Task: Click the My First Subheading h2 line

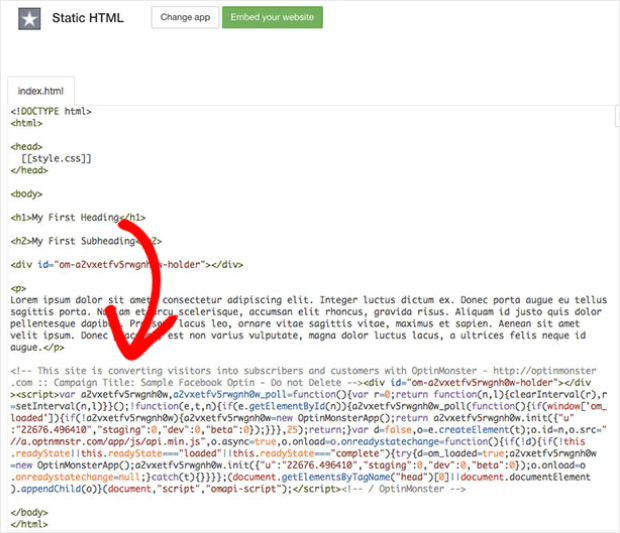Action: (86, 241)
